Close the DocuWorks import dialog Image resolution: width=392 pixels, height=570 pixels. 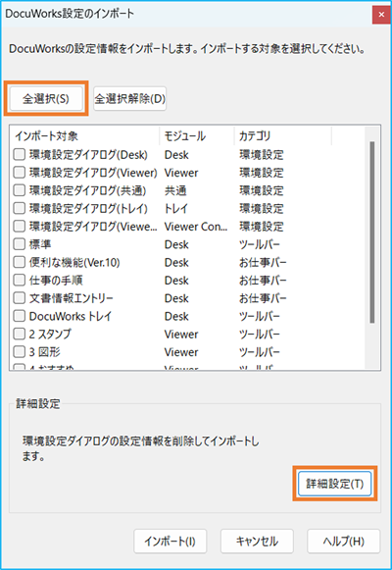[x=381, y=15]
